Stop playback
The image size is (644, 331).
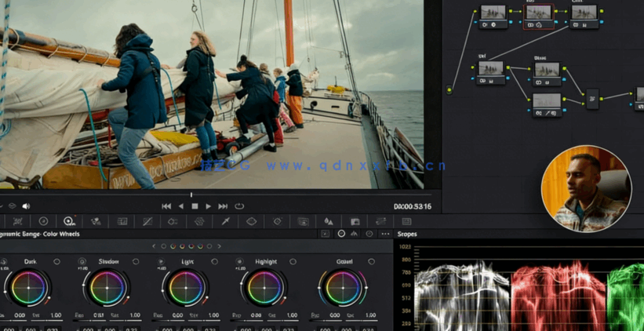click(x=195, y=206)
